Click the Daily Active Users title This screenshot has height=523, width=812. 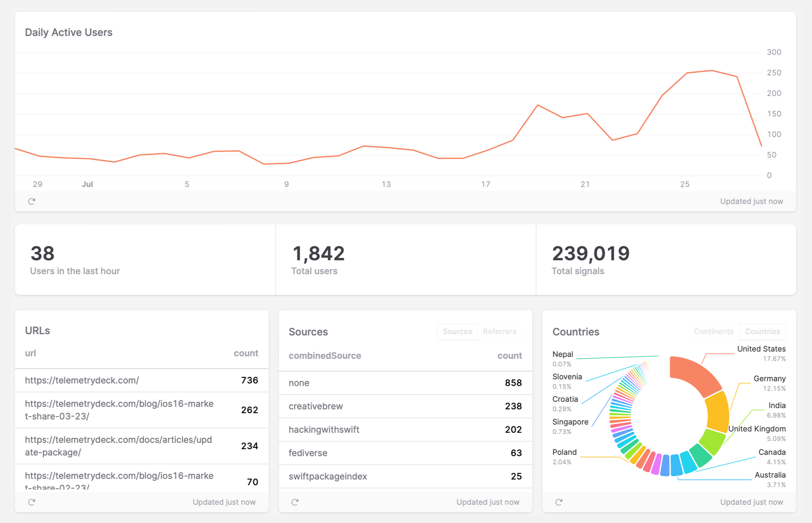click(69, 32)
